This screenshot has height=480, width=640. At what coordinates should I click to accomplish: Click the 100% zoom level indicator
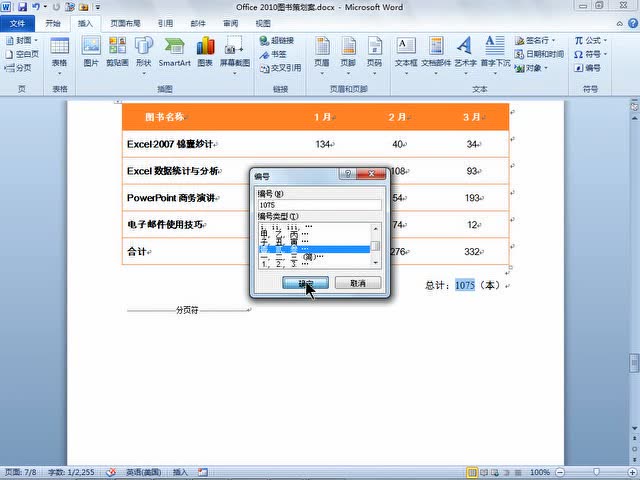coord(540,472)
